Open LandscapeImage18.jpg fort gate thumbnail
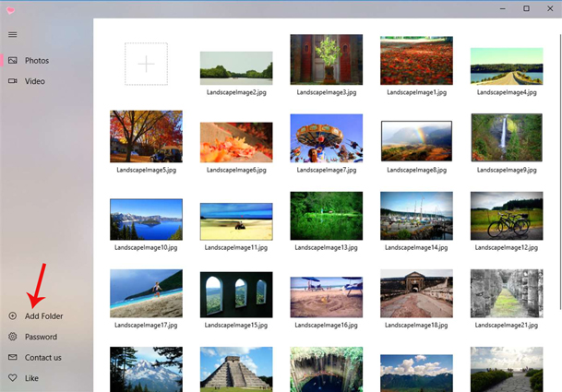Viewport: 562px width, 392px height. coord(416,293)
